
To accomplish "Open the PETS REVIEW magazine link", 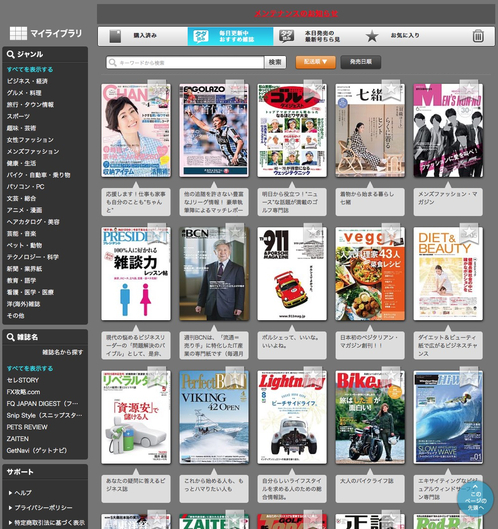I will (x=27, y=427).
